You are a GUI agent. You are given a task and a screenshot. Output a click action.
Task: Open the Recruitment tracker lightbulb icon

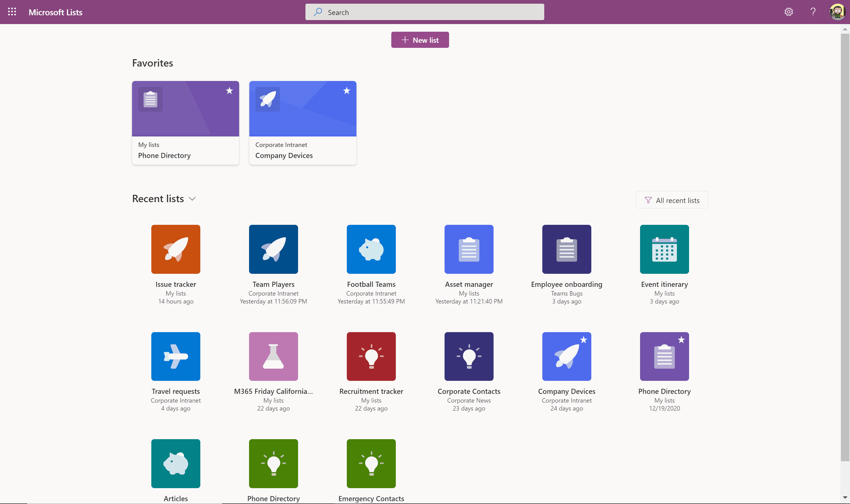pos(371,356)
